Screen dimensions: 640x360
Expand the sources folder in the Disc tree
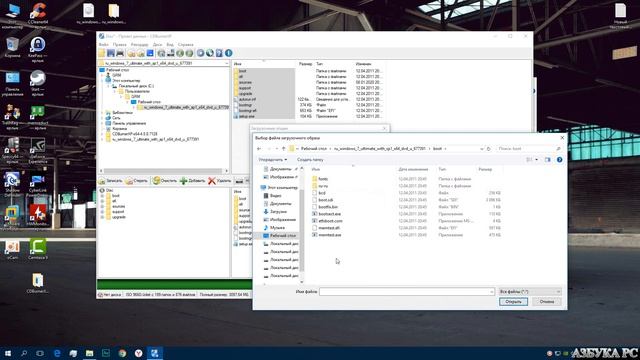tap(102, 207)
